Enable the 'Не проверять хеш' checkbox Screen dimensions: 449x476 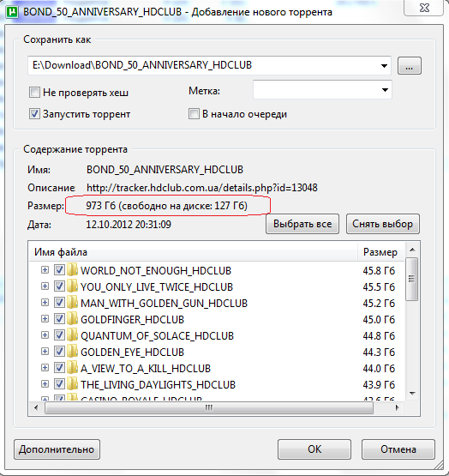pyautogui.click(x=34, y=92)
